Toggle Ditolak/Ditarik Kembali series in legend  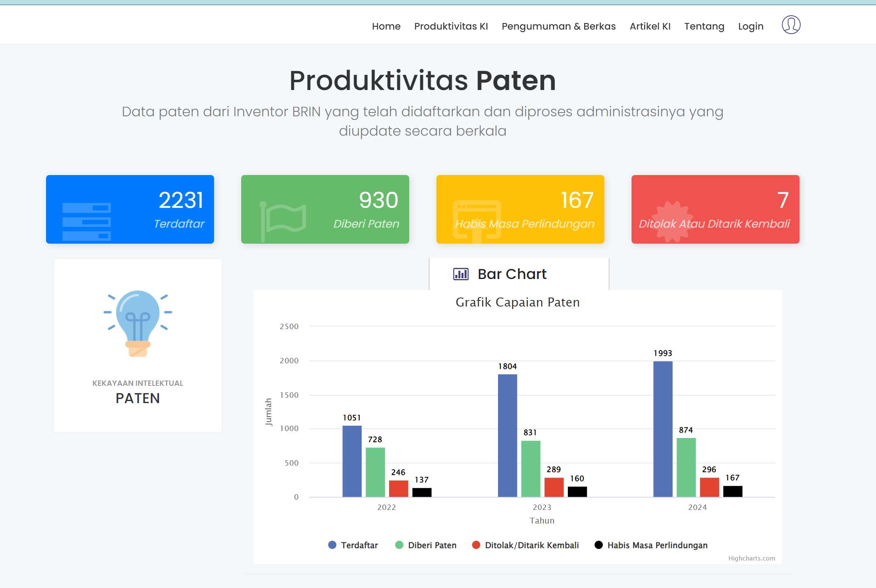[526, 545]
